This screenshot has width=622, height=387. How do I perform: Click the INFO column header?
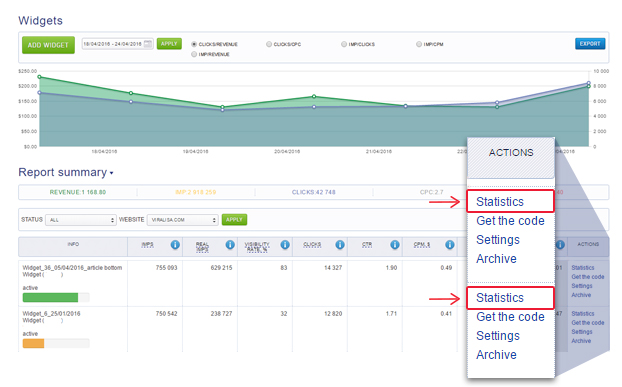(73, 244)
